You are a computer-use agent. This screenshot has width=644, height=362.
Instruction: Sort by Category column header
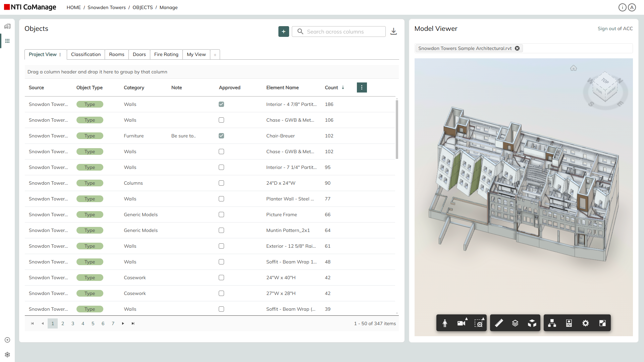coord(134,87)
